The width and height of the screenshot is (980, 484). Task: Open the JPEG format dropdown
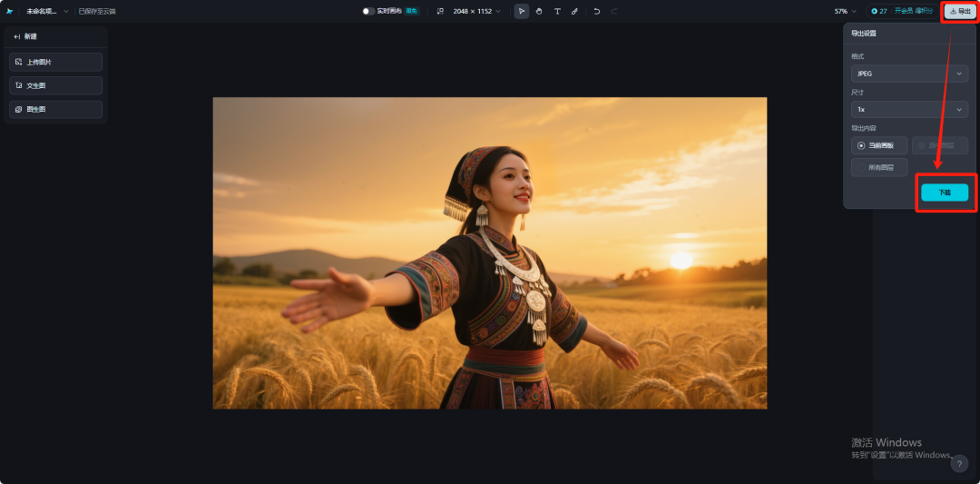[909, 74]
